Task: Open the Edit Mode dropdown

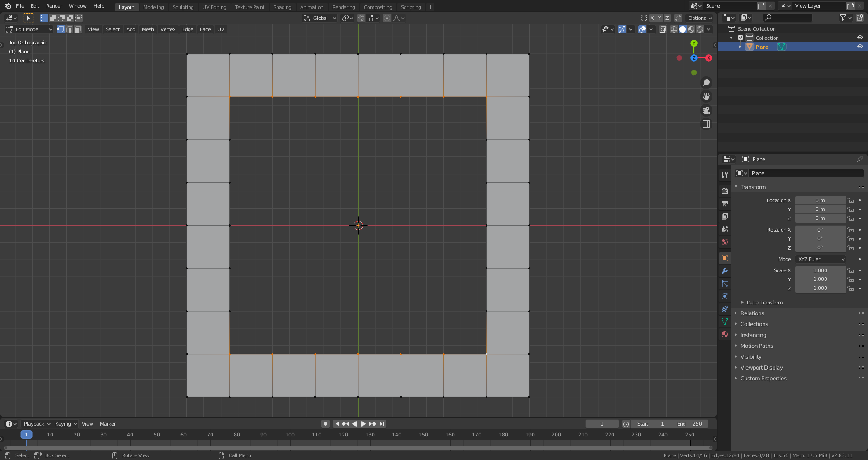Action: pyautogui.click(x=29, y=29)
